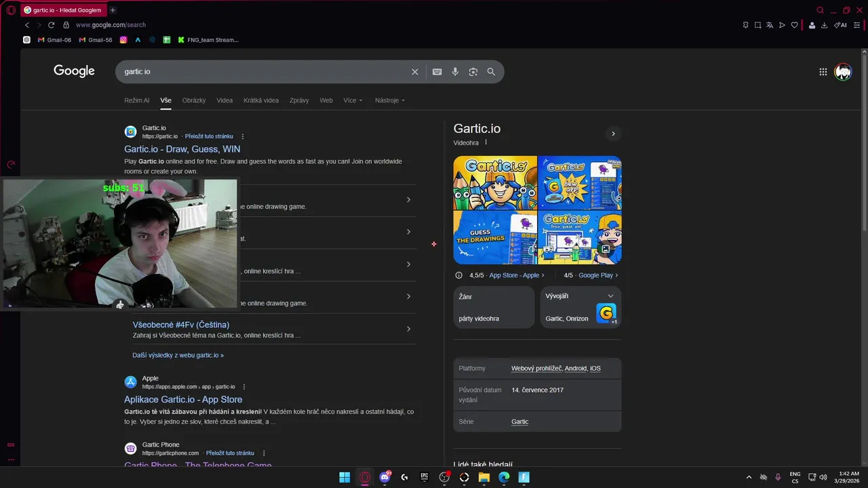The image size is (868, 488).
Task: Submit search with the magnifier icon
Action: click(x=491, y=72)
